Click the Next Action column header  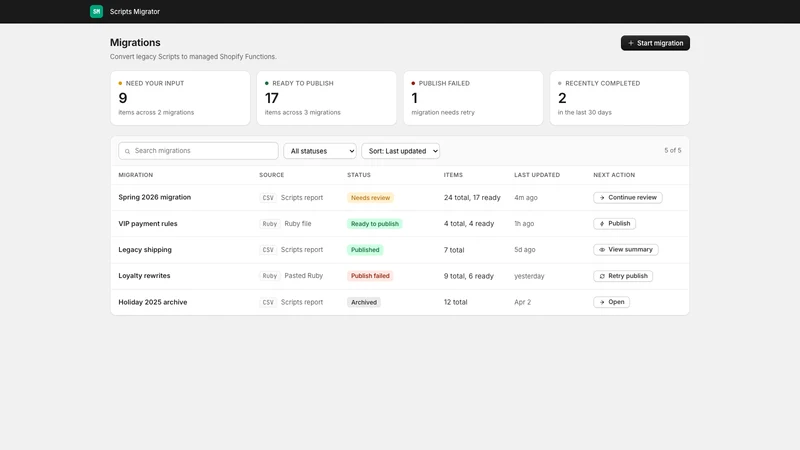click(x=614, y=175)
